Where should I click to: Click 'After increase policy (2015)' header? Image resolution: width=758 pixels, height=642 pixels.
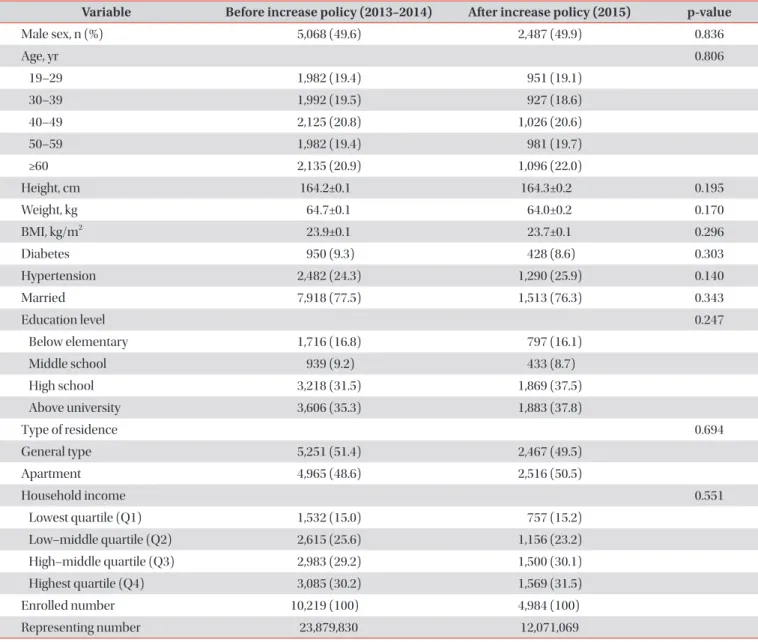[549, 12]
